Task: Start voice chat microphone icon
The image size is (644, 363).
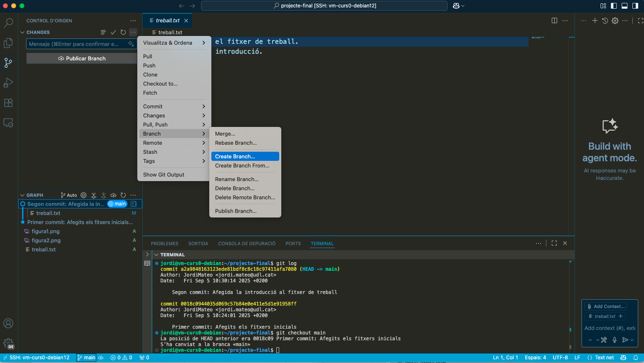Action: 615,340
